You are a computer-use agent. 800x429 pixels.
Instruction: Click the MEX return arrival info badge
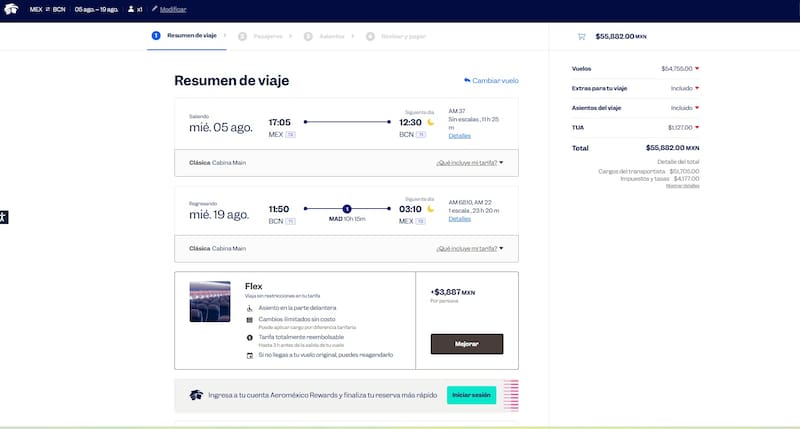point(420,221)
